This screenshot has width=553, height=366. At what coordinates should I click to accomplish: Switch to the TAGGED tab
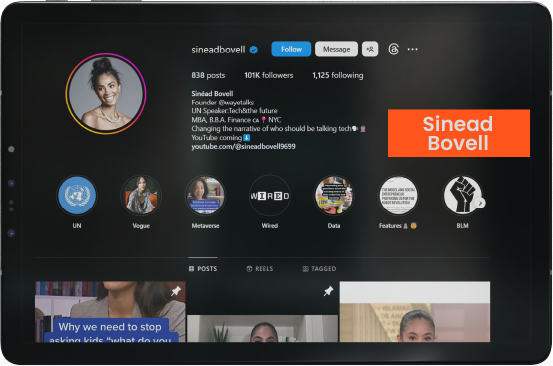[319, 269]
